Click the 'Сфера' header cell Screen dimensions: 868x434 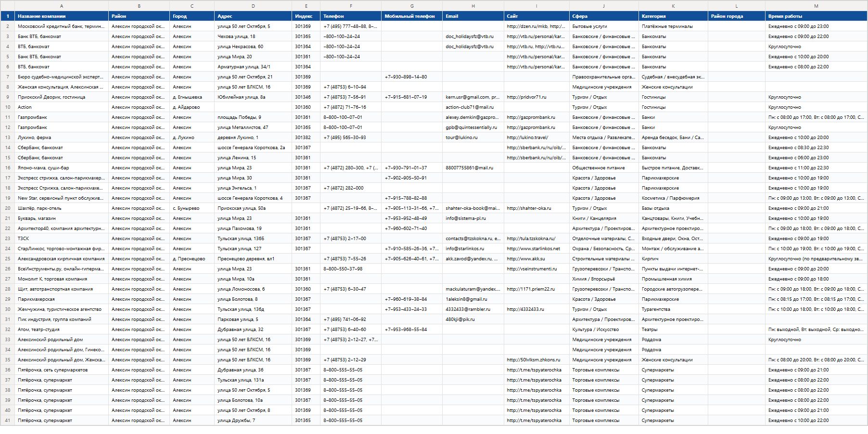[x=604, y=16]
